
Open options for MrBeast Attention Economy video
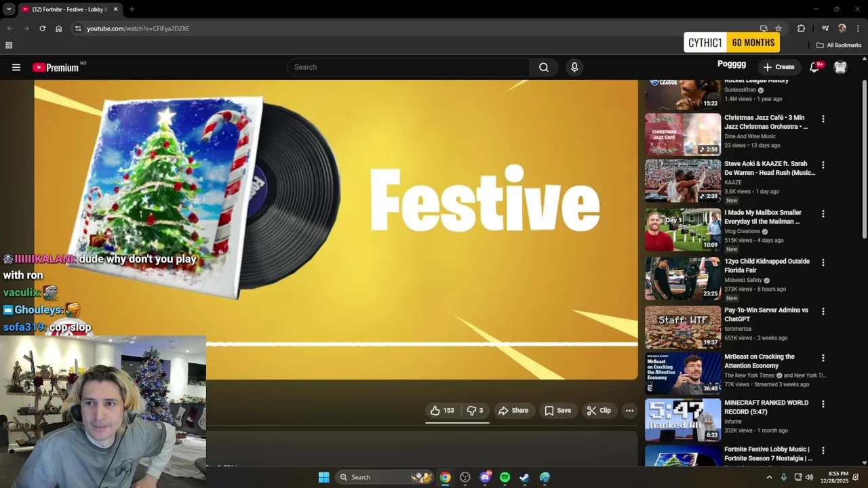pyautogui.click(x=823, y=358)
